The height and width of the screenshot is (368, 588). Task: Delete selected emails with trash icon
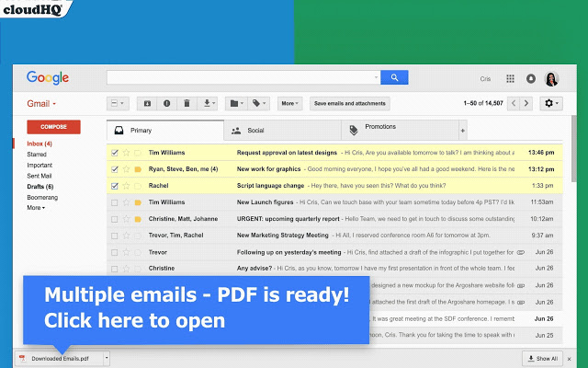click(x=187, y=103)
